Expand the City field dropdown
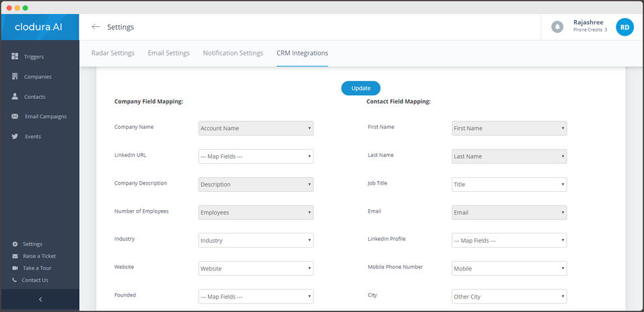Image resolution: width=644 pixels, height=312 pixels. click(509, 297)
